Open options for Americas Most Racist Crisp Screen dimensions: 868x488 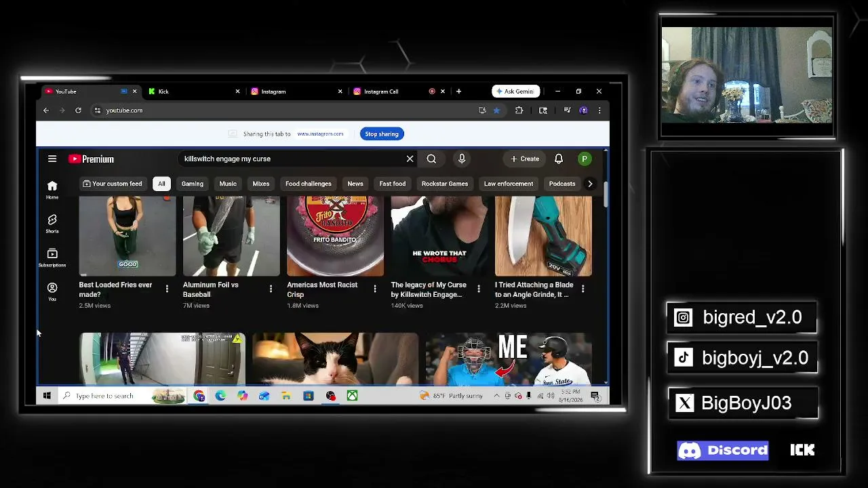(x=375, y=289)
